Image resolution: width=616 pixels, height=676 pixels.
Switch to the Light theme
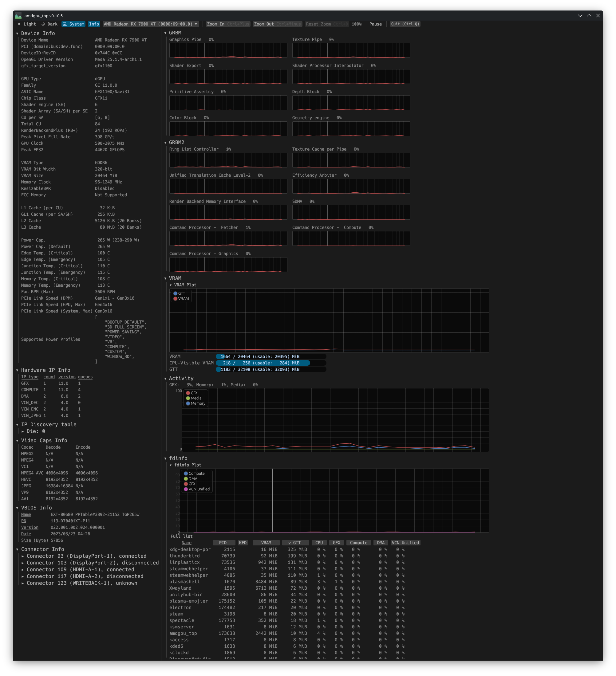[26, 24]
